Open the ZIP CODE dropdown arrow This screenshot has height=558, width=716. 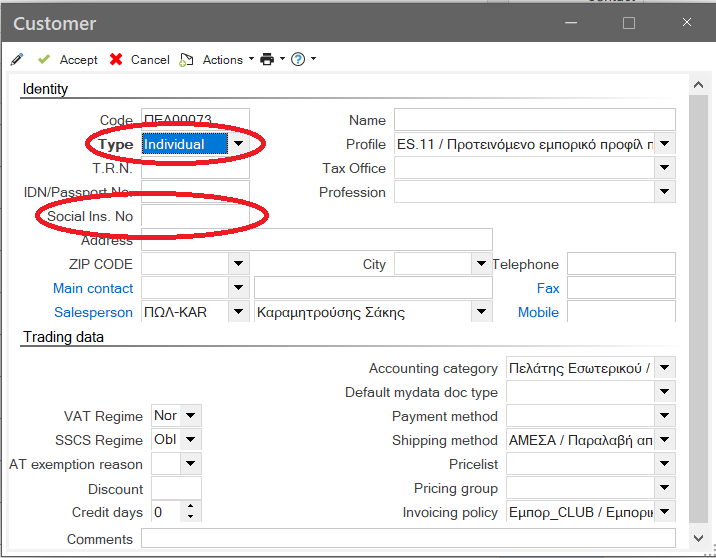[238, 263]
